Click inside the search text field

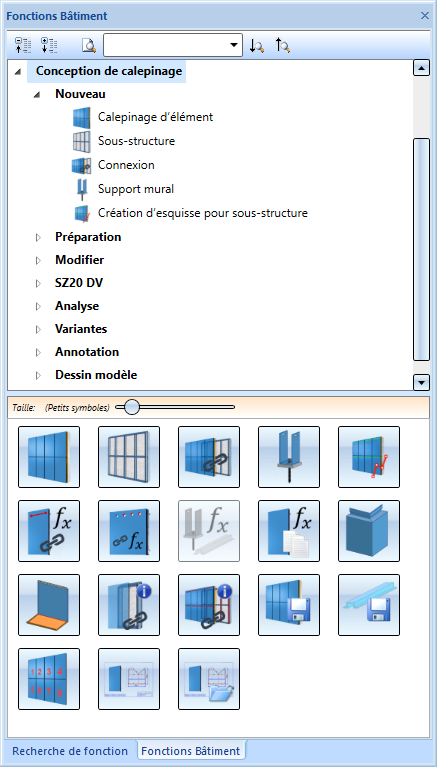tap(165, 45)
